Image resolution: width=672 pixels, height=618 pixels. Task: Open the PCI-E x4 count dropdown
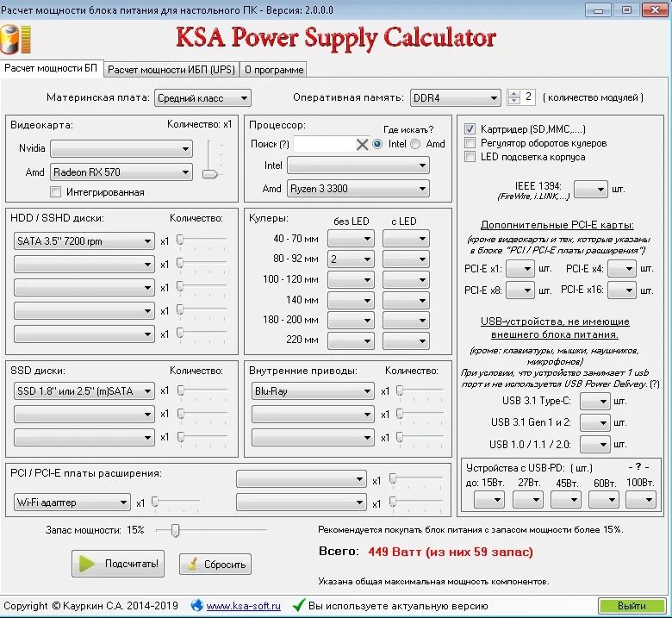(x=622, y=269)
